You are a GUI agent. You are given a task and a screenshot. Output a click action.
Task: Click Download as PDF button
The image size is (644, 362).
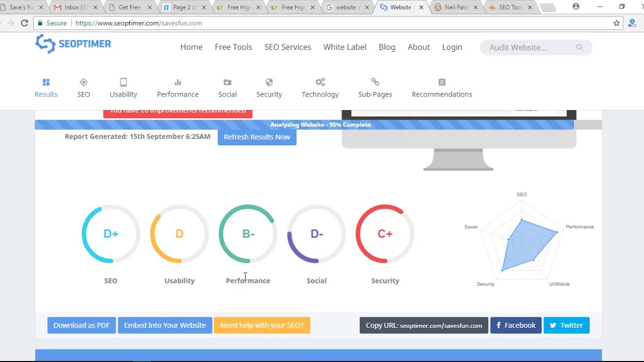pyautogui.click(x=82, y=325)
